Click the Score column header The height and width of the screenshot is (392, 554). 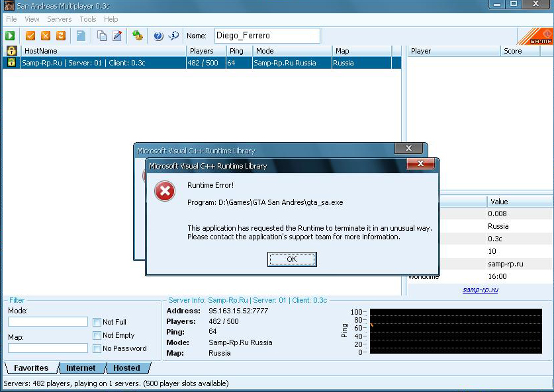click(x=520, y=51)
